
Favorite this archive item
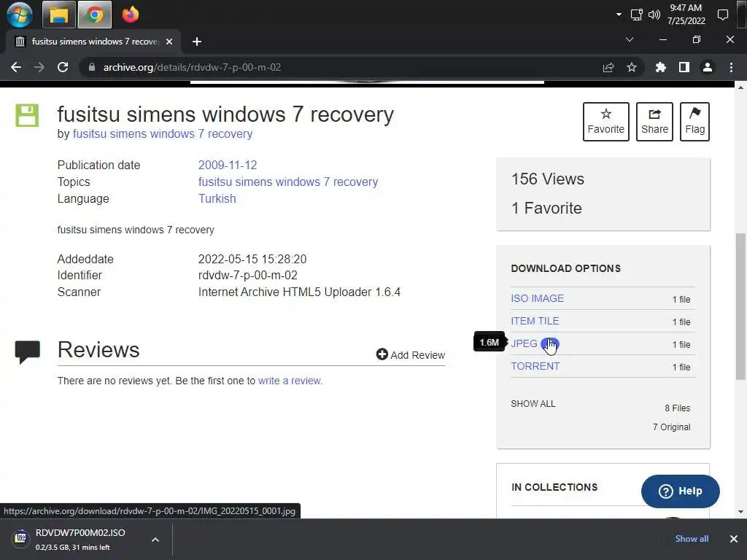tap(606, 122)
